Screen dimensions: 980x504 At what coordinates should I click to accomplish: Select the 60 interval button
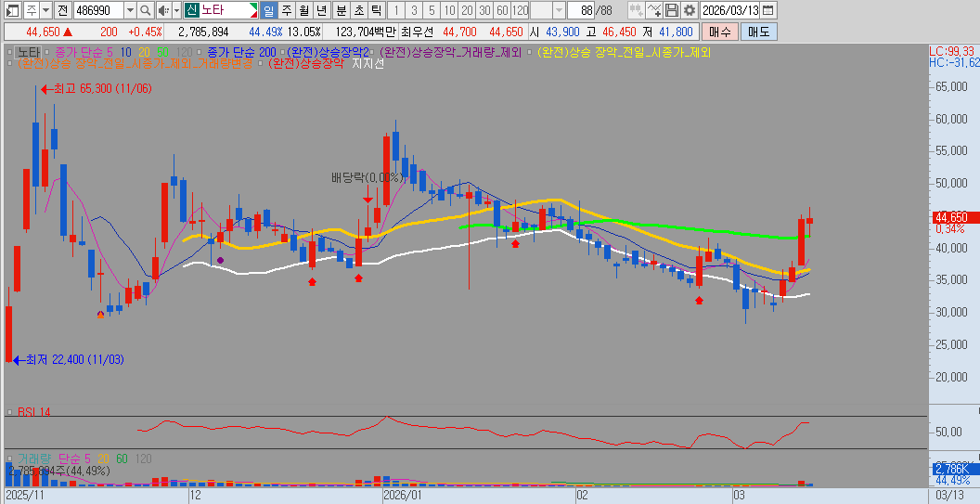tap(501, 10)
